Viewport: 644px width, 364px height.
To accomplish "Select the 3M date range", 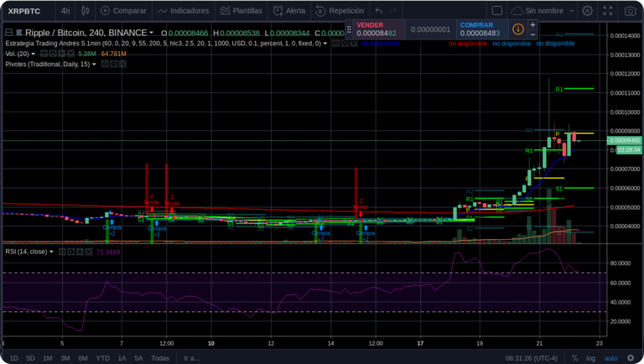I will click(65, 358).
